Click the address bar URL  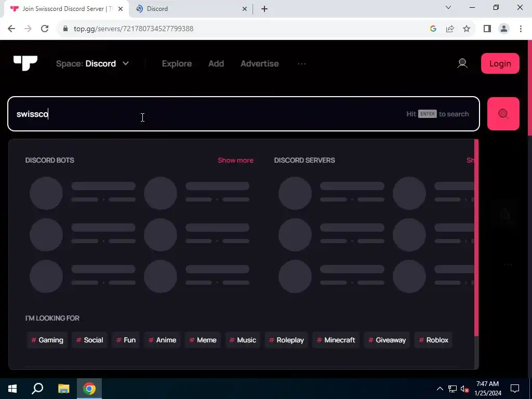pyautogui.click(x=134, y=29)
